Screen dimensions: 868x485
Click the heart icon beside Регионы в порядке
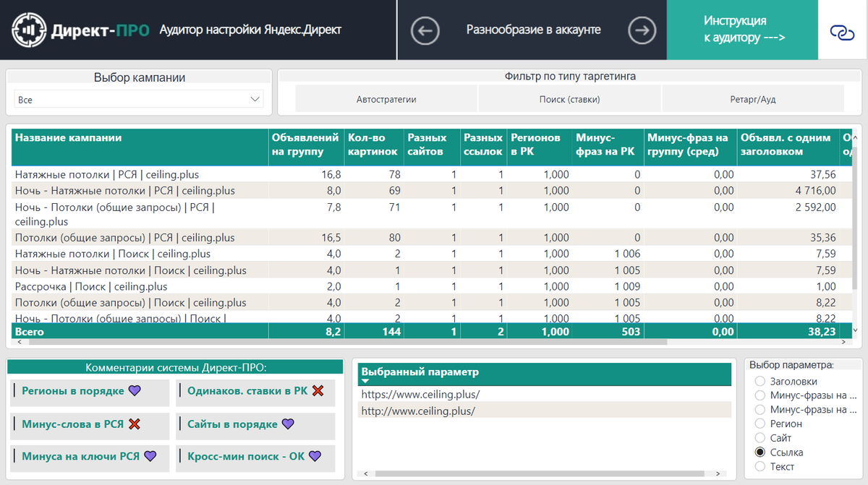click(x=135, y=390)
